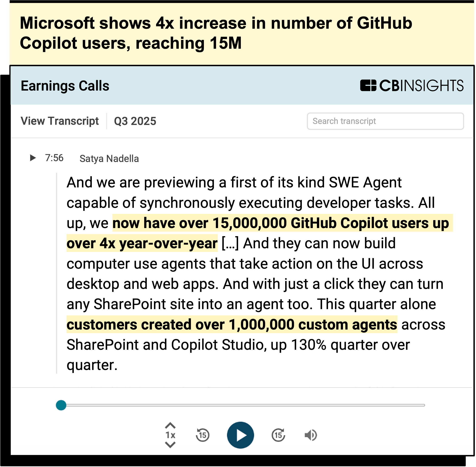Skip forward 15 seconds
This screenshot has height=467, width=476.
[x=278, y=435]
